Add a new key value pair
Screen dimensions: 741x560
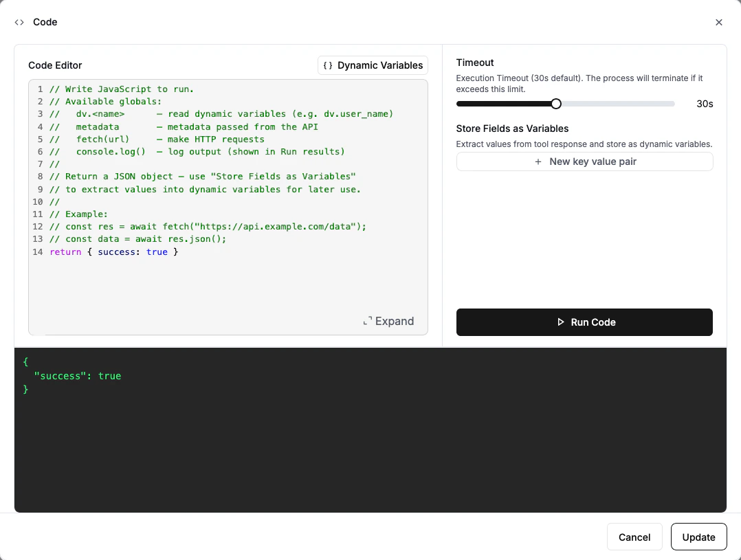(x=584, y=161)
